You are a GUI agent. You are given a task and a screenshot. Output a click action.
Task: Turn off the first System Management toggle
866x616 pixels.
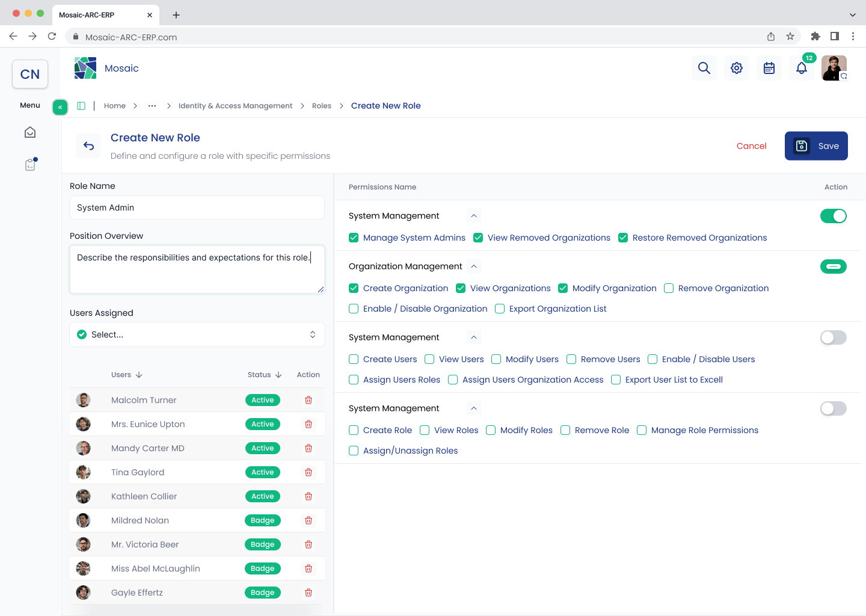tap(834, 216)
